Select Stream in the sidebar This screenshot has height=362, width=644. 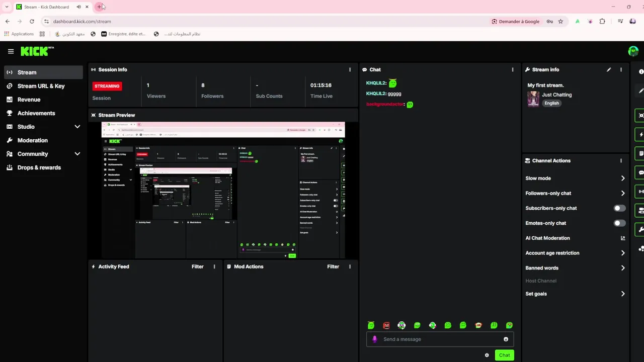44,72
